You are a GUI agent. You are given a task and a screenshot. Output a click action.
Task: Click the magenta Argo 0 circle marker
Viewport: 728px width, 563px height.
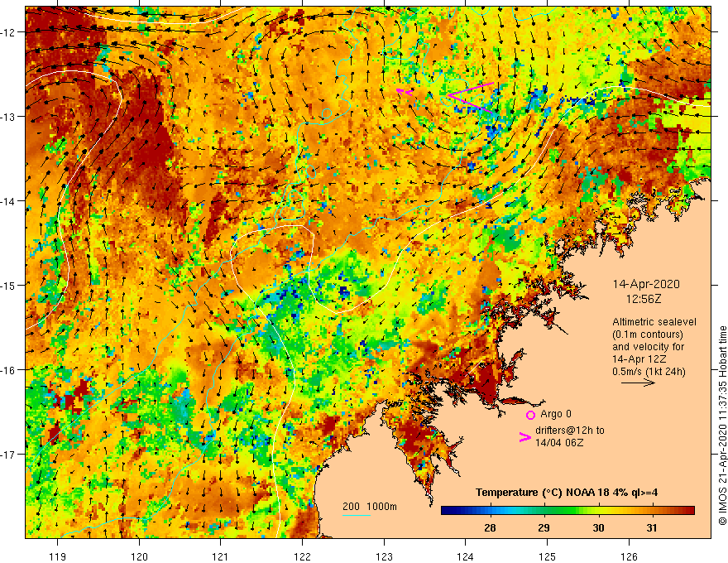pos(530,415)
